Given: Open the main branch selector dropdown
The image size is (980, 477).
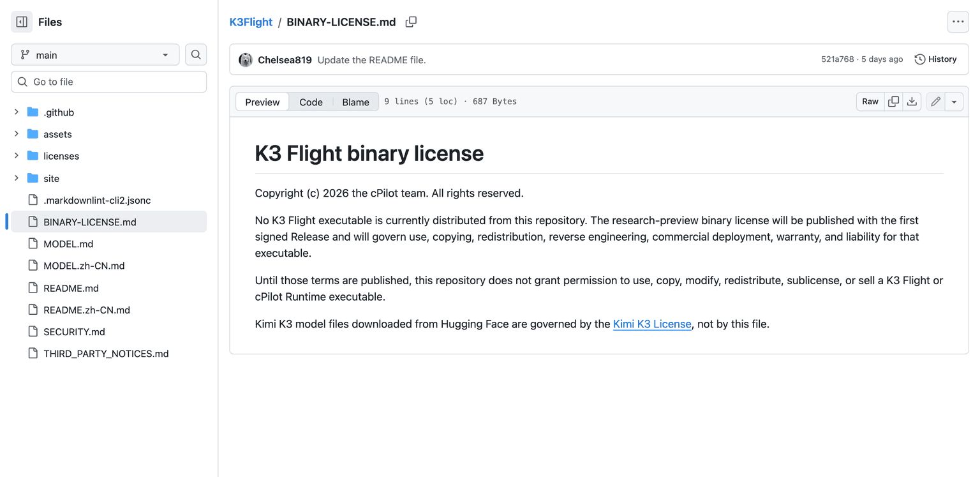Looking at the screenshot, I should 95,55.
